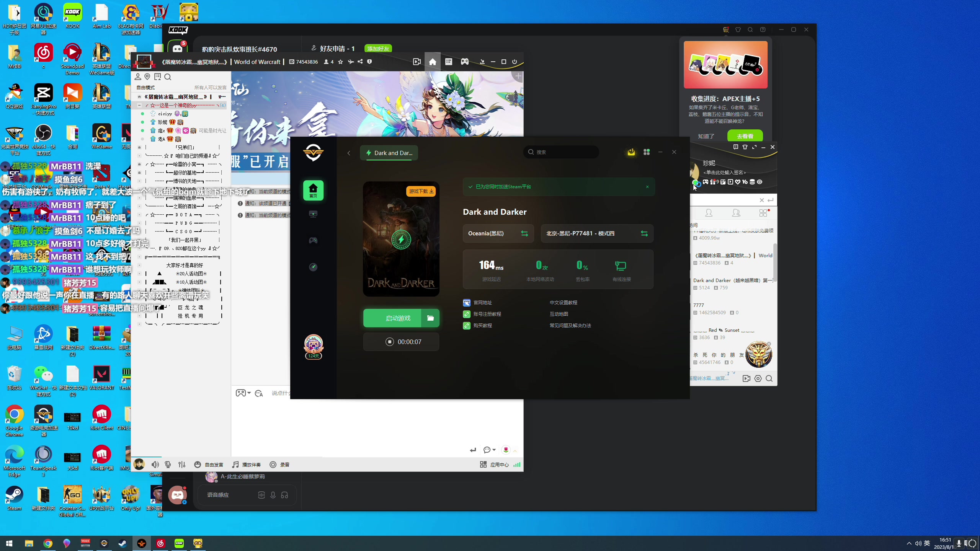Collapse the 这是一个神奇的yy channel group
This screenshot has width=980, height=551.
pos(139,105)
